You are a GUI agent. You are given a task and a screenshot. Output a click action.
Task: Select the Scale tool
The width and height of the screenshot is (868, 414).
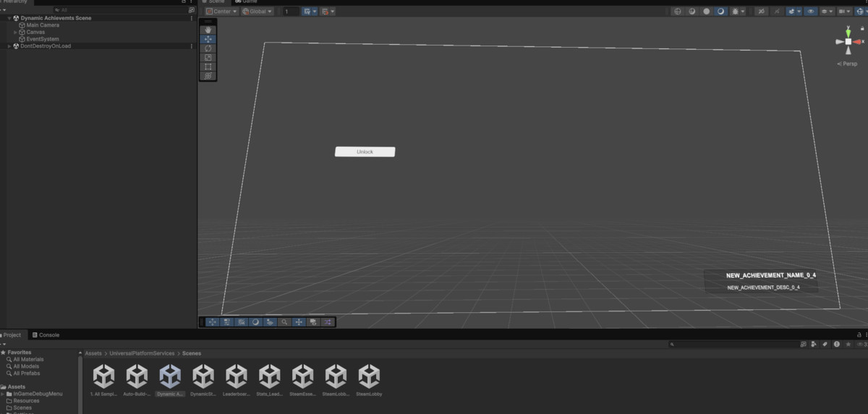tap(208, 58)
